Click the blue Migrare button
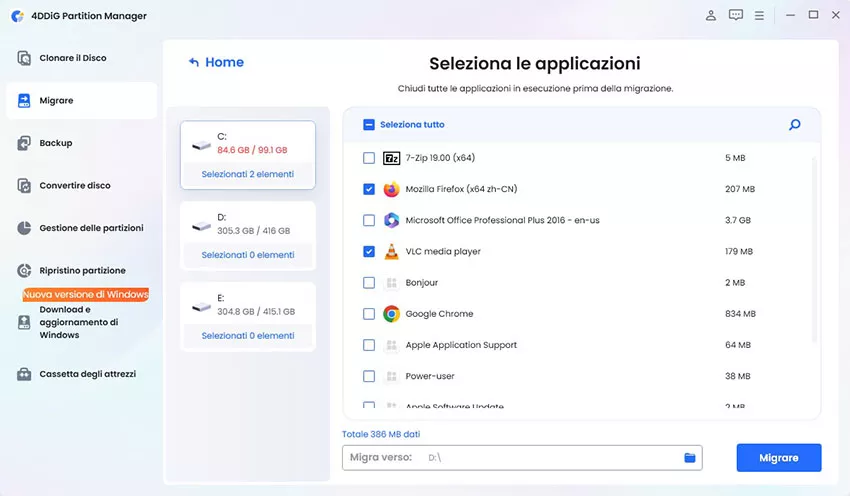The height and width of the screenshot is (496, 850). [778, 458]
